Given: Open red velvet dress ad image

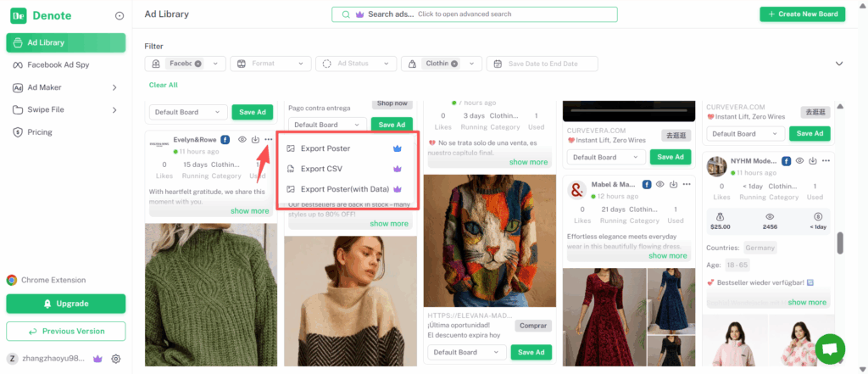Looking at the screenshot, I should point(603,317).
